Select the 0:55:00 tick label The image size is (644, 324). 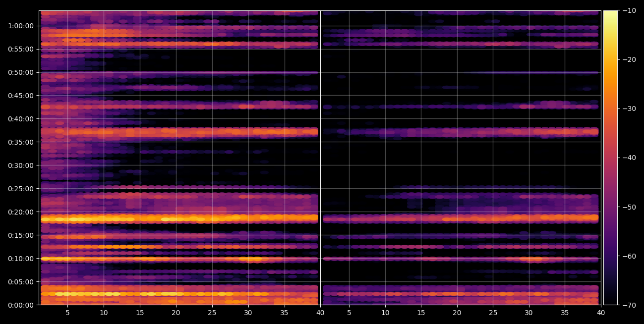[x=20, y=49]
